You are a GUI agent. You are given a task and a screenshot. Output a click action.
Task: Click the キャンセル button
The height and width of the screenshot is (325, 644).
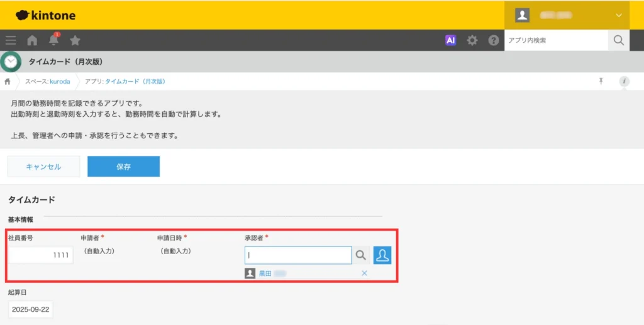[x=43, y=167]
